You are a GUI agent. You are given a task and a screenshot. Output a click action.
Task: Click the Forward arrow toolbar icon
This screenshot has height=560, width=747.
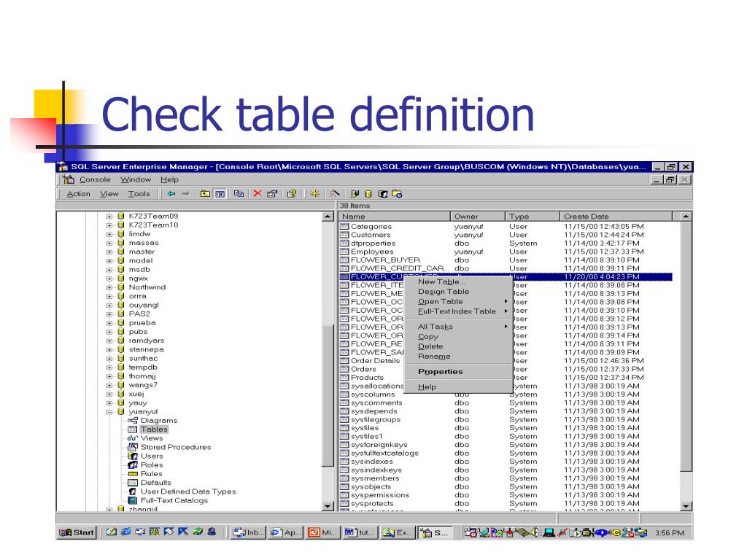(x=185, y=194)
